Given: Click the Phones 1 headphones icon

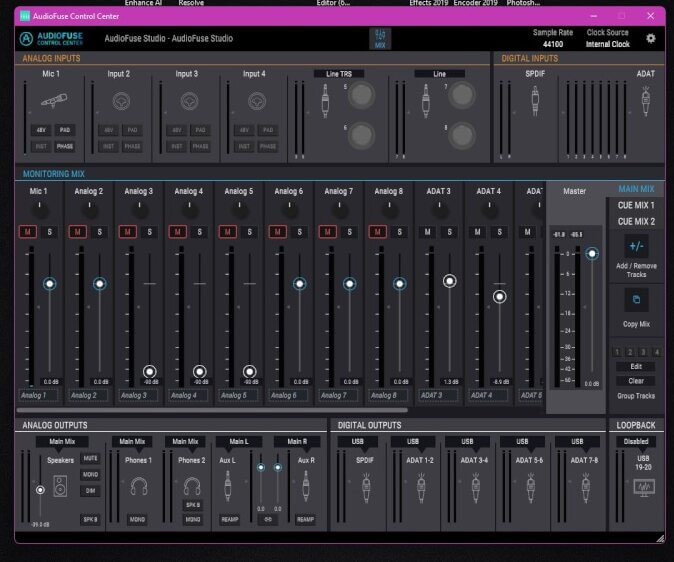Looking at the screenshot, I should [139, 486].
